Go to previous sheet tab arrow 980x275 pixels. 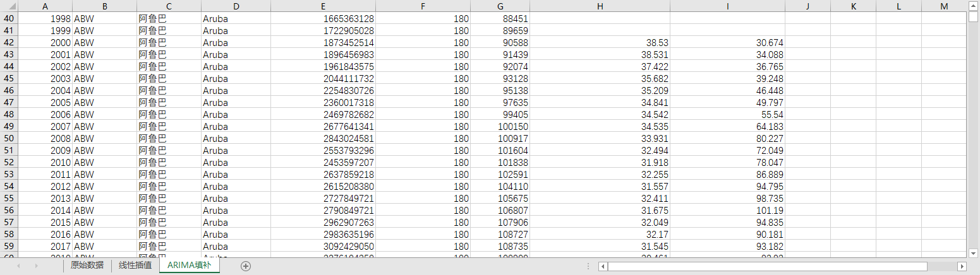[18, 266]
